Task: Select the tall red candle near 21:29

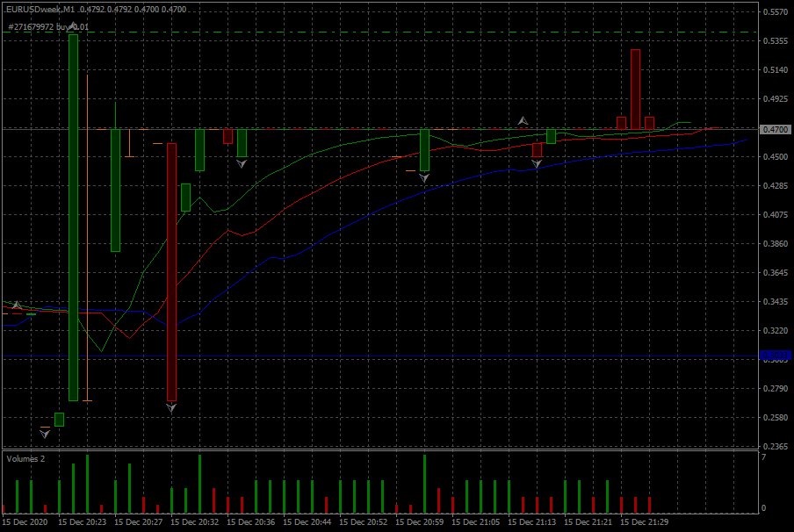Action: (635, 88)
